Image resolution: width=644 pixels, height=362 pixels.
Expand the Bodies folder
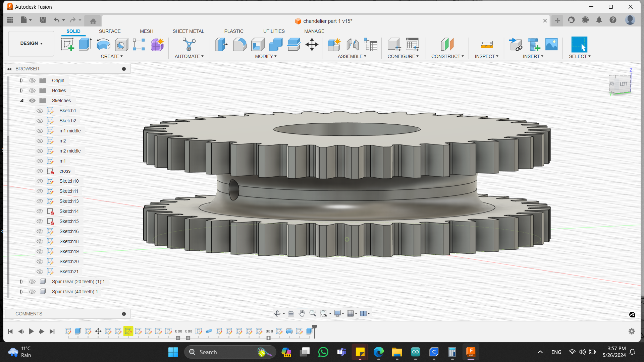[x=22, y=90]
